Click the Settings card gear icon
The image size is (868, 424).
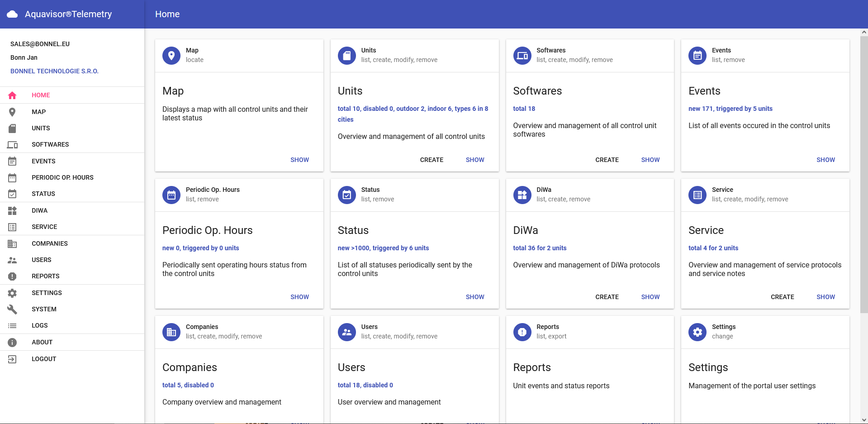coord(697,332)
